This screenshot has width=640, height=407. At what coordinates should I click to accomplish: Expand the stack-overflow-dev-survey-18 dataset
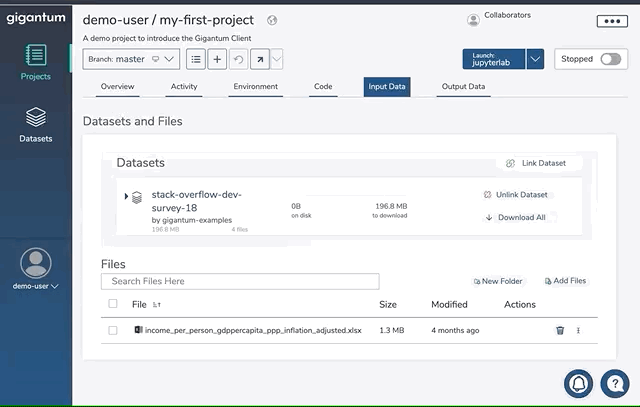tap(126, 196)
